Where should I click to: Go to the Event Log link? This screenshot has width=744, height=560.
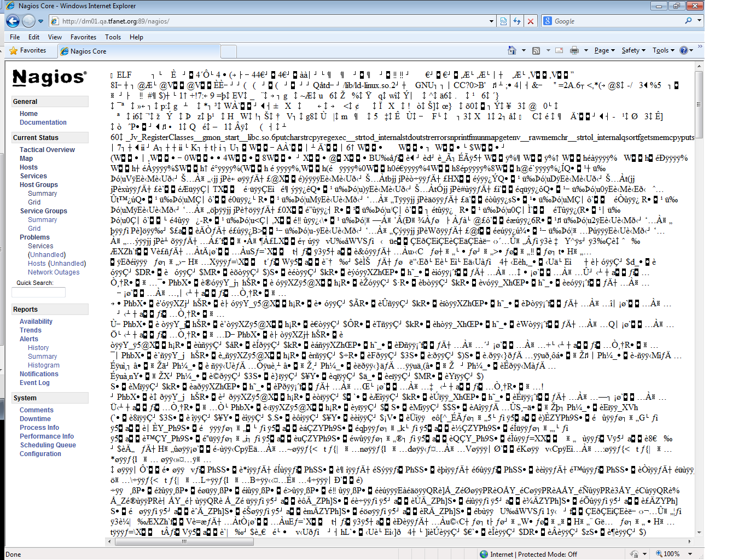34,383
